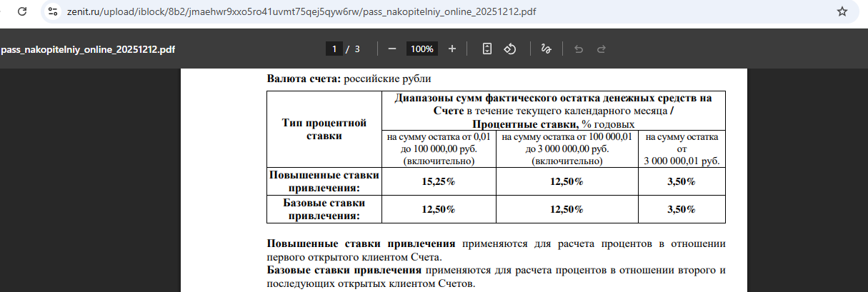Reload the page with the refresh icon
868x292 pixels.
point(22,12)
